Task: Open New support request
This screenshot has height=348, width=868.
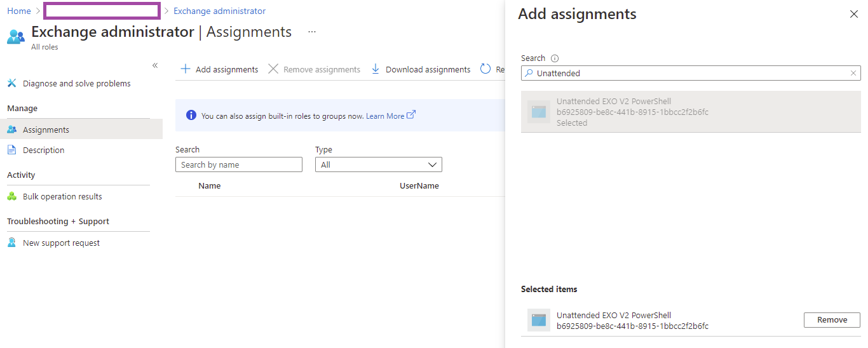Action: [61, 243]
